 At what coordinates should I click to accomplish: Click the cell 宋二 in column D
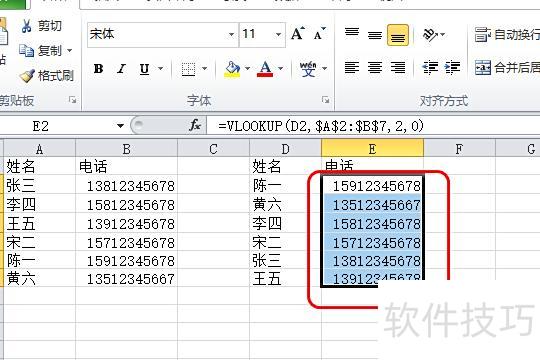click(285, 242)
